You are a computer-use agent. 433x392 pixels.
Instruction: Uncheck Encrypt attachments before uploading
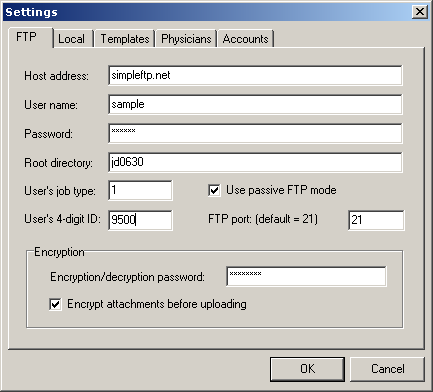(x=55, y=304)
